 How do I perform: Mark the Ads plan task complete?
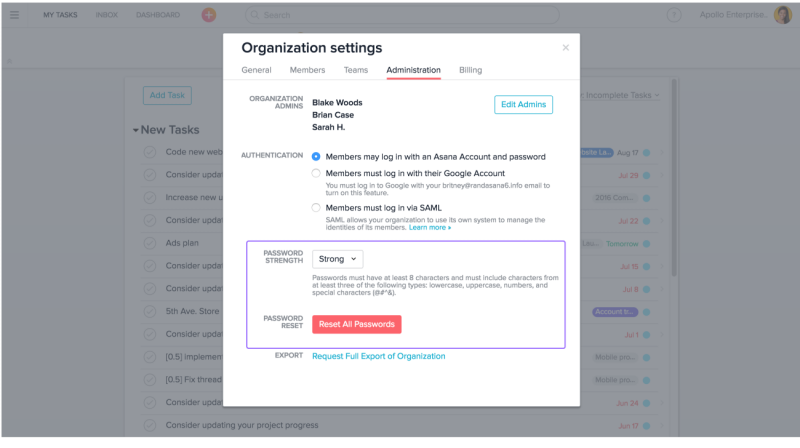click(149, 243)
